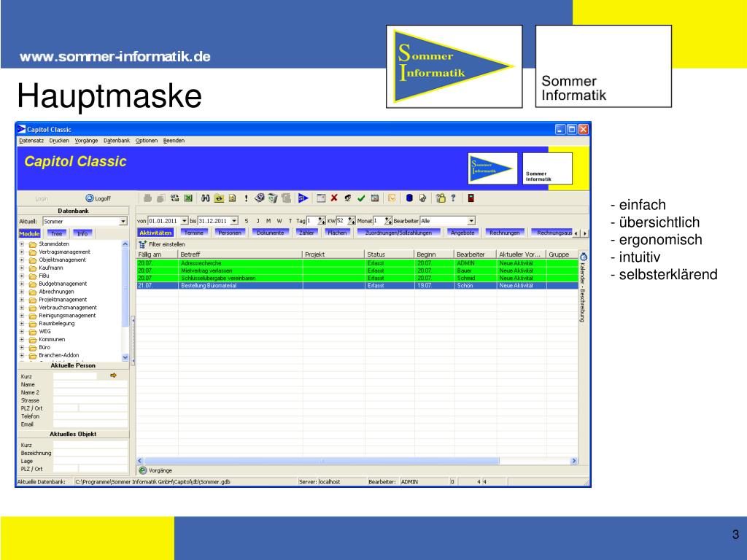This screenshot has height=560, width=747.
Task: Click the form window toolbar icon
Action: point(321,198)
